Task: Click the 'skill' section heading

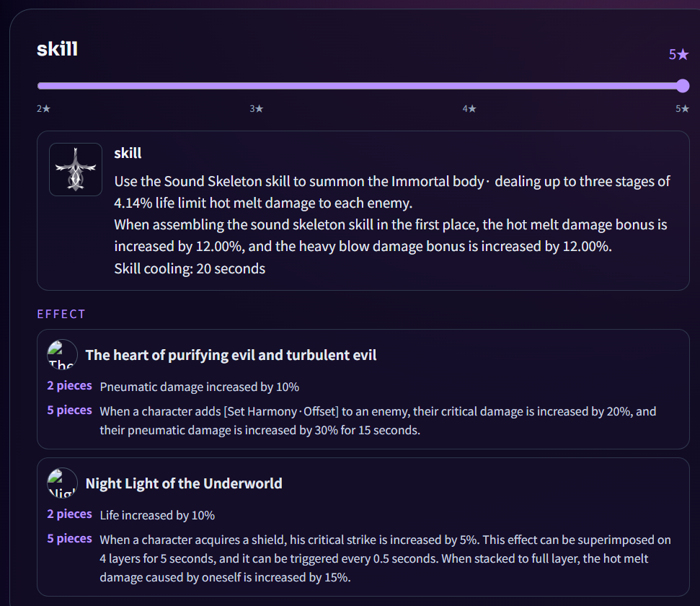Action: [x=57, y=49]
